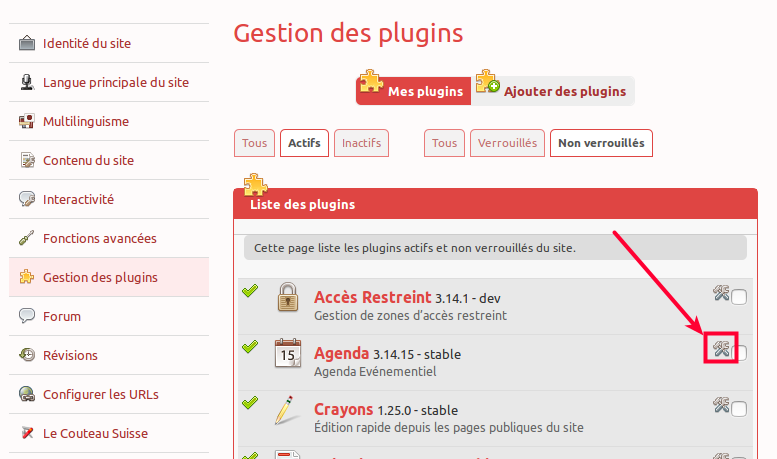The width and height of the screenshot is (777, 459).
Task: Click the Révisions clock icon
Action: click(x=27, y=355)
